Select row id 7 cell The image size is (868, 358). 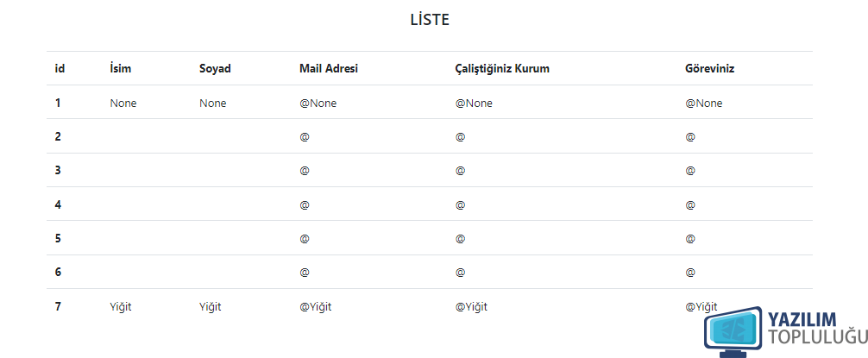click(x=58, y=306)
